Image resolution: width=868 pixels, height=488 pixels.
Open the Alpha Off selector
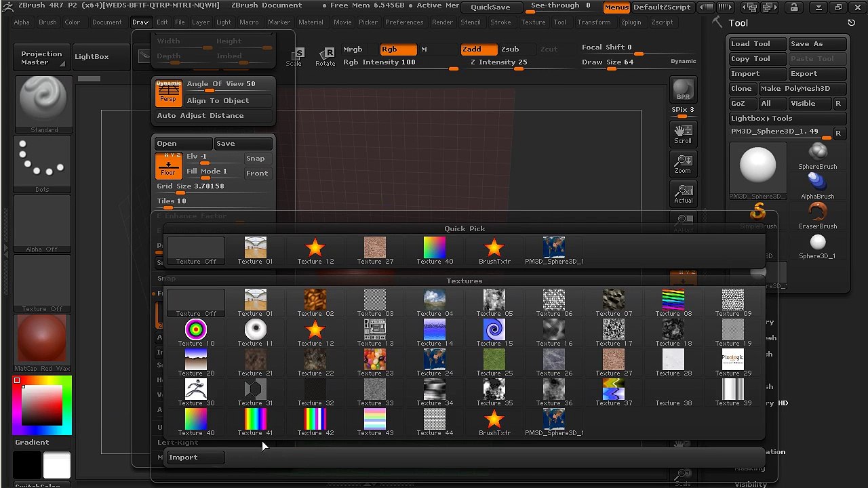click(43, 224)
